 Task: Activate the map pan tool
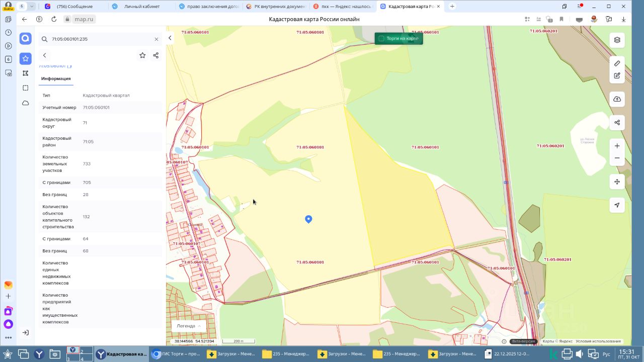(x=617, y=182)
